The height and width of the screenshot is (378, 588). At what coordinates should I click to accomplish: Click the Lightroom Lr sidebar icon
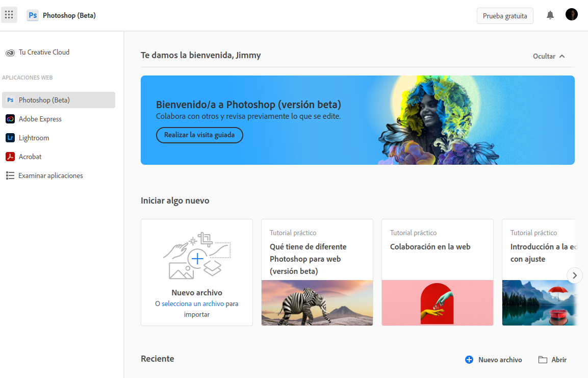pyautogui.click(x=10, y=138)
